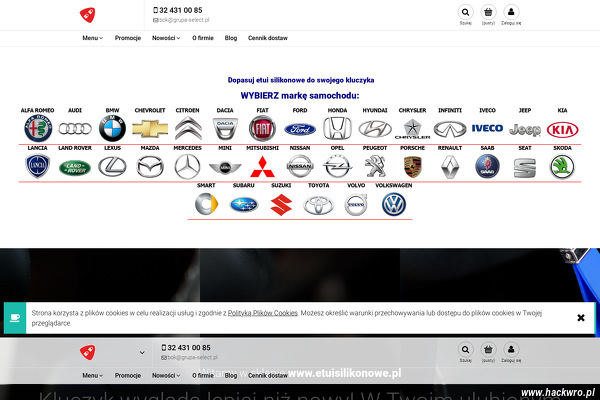Open the Volkswagen VW logo
This screenshot has height=400, width=600.
tap(394, 204)
